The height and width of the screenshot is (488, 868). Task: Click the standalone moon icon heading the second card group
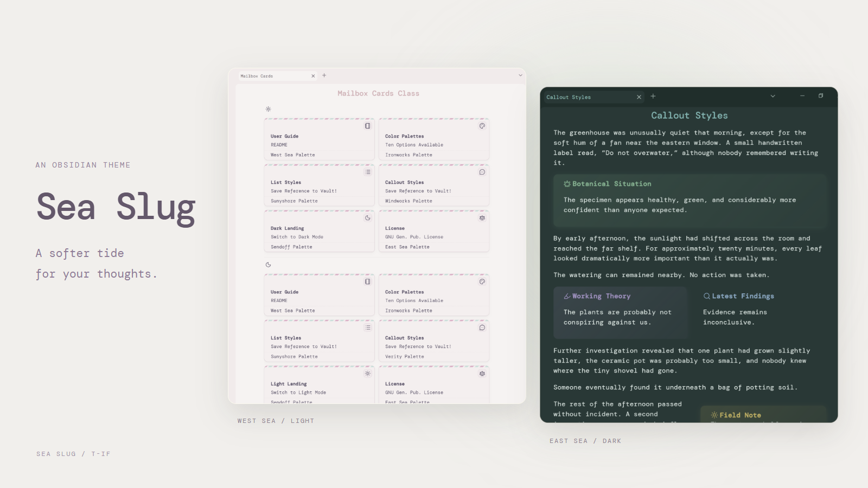(268, 265)
